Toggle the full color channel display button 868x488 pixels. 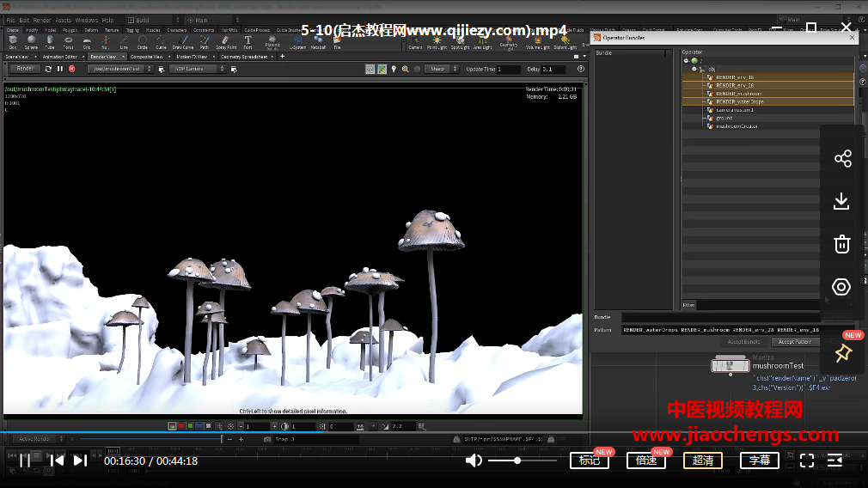pyautogui.click(x=172, y=426)
